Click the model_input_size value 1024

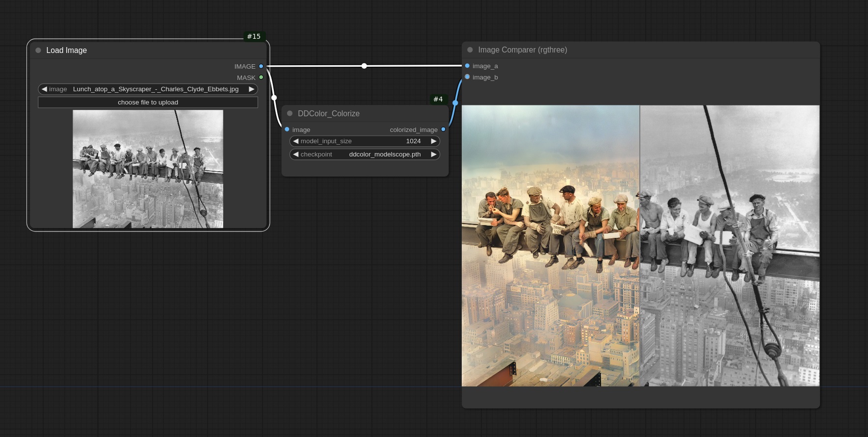413,141
